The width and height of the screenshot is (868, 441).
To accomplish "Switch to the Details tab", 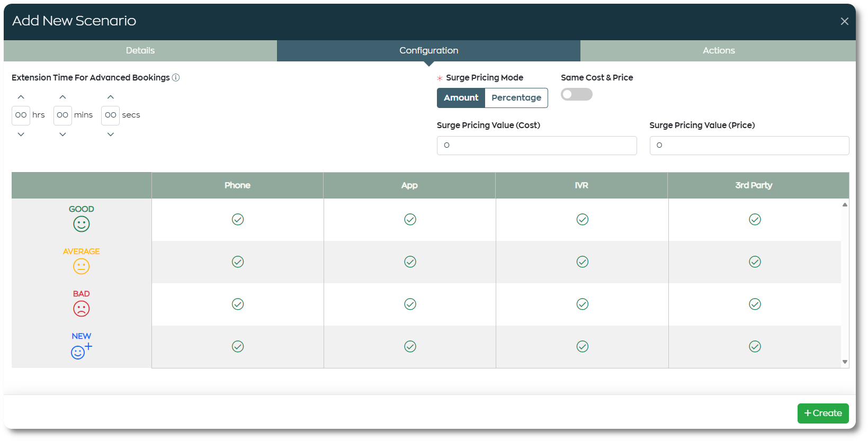I will pos(140,51).
